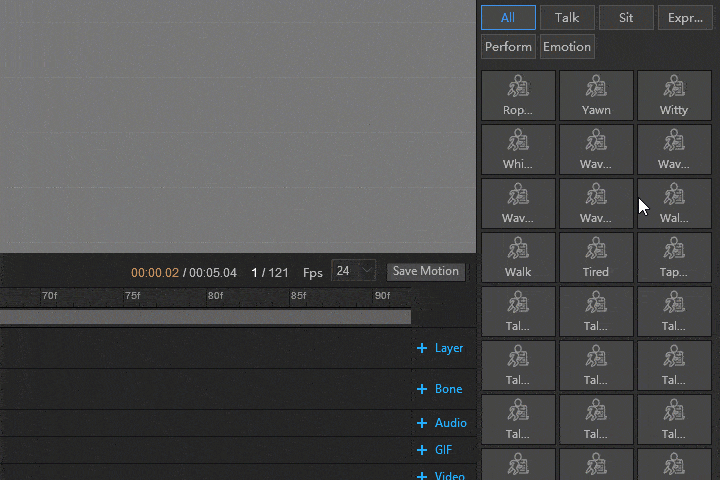Add a Bone track with plus icon
Image resolution: width=720 pixels, height=480 pixels.
click(x=422, y=390)
